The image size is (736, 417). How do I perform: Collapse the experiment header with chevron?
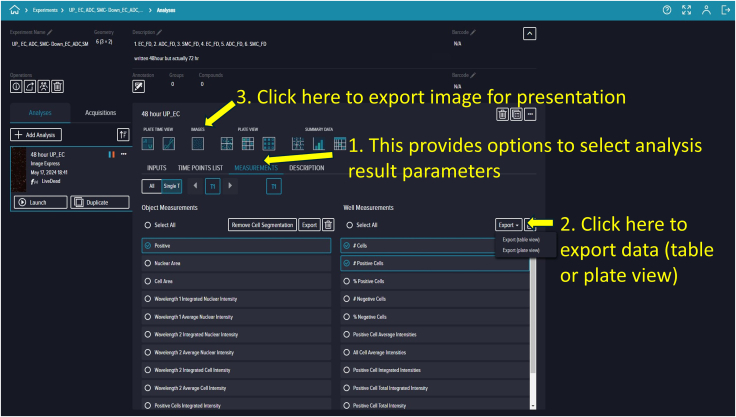tap(529, 34)
